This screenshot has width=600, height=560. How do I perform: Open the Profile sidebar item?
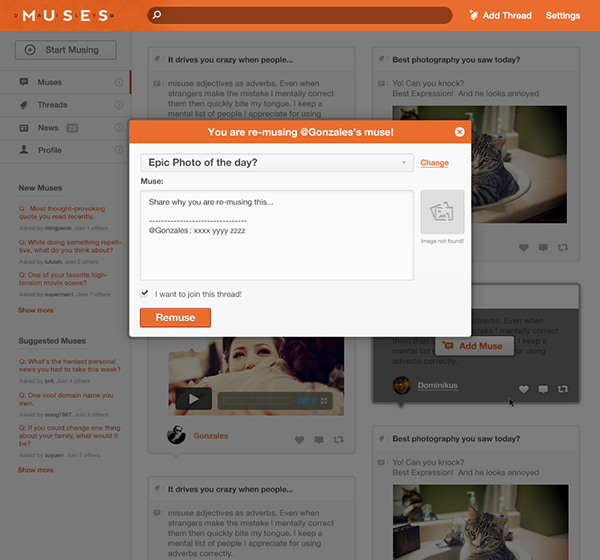tap(65, 150)
